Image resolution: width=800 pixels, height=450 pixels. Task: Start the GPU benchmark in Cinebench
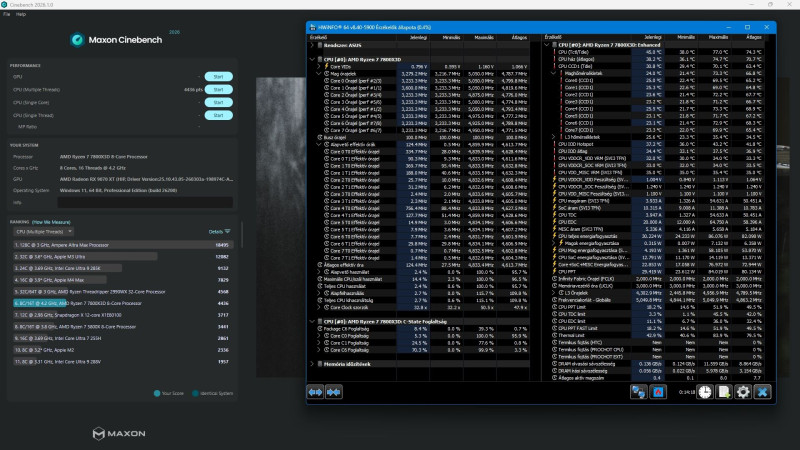point(218,77)
